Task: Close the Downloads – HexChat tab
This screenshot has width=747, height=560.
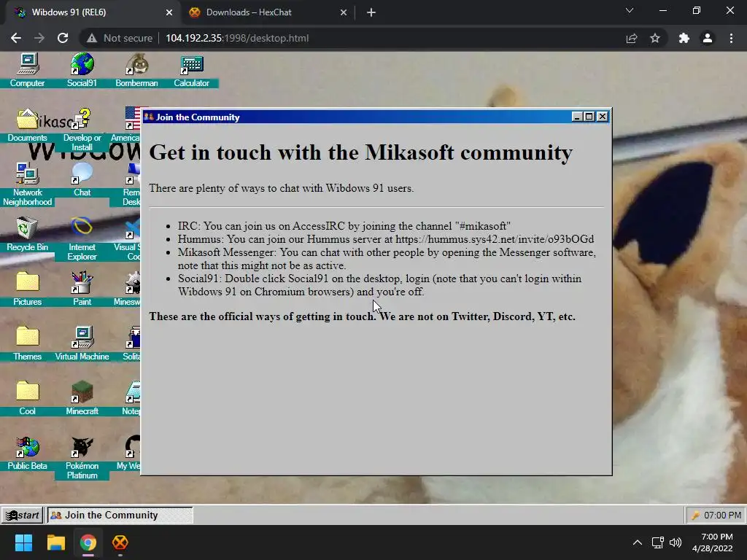Action: click(344, 12)
